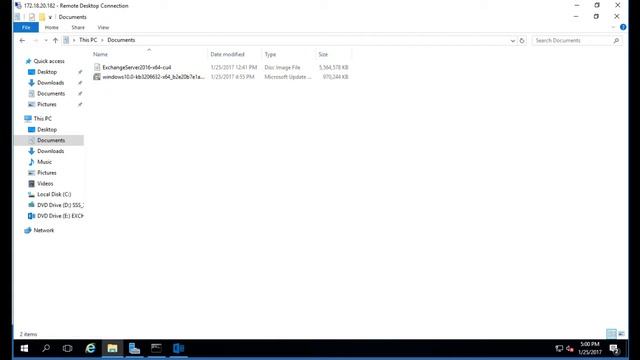The image size is (640, 360).
Task: Open DVD Drive (D:) SSS
Action: [60, 205]
